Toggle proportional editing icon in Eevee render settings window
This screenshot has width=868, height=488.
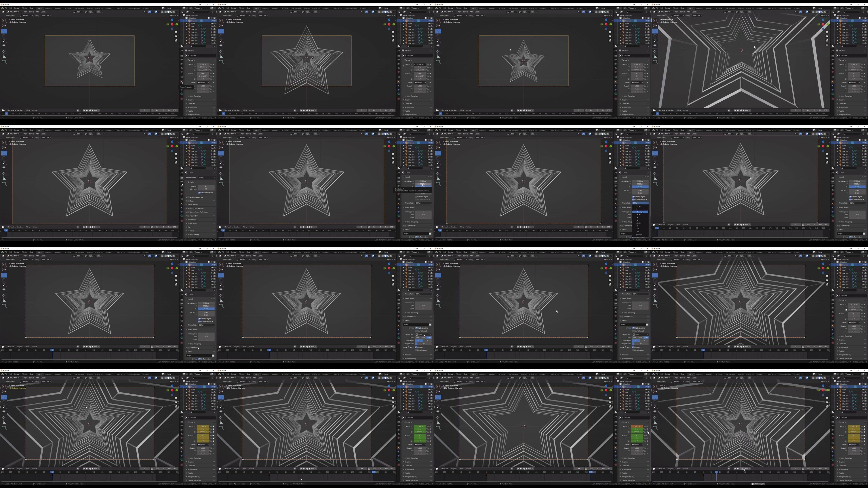pos(99,134)
